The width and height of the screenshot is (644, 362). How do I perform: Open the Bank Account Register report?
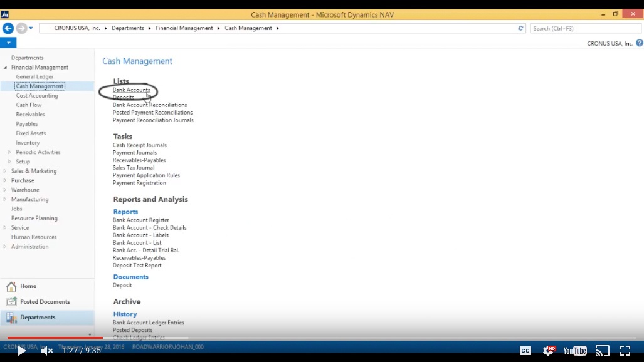141,220
